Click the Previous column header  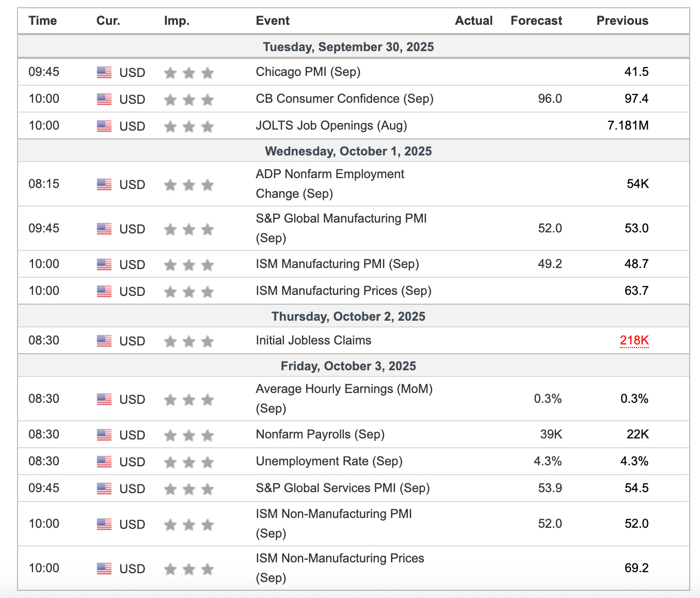623,21
